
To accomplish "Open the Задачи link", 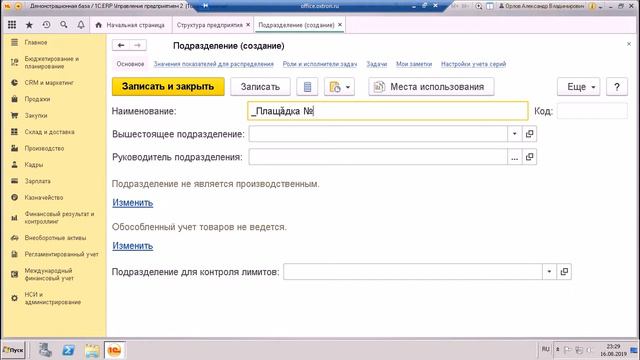I will pyautogui.click(x=376, y=64).
